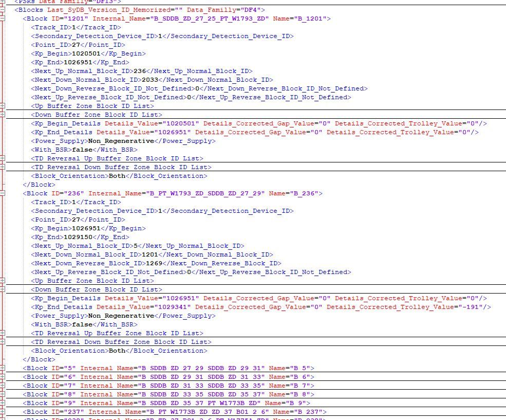Expand Up_Buffer_Zone_Block_ID_List under Block 1201

click(3, 106)
